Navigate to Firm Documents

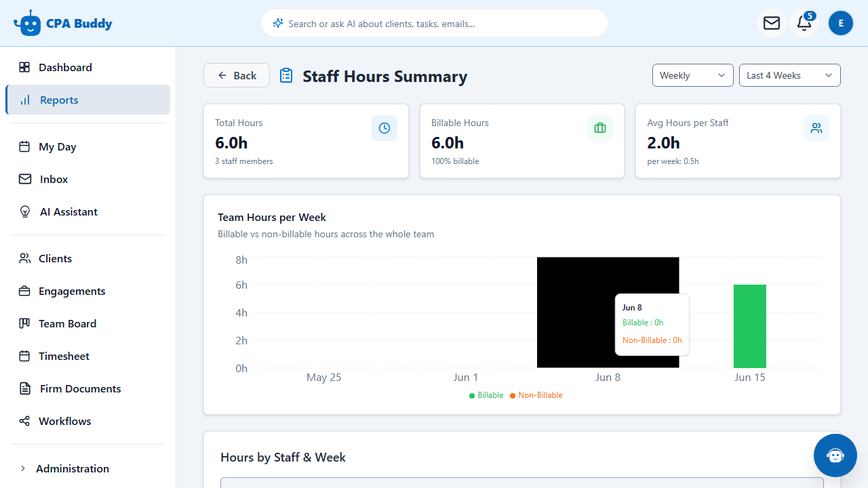pos(87,388)
